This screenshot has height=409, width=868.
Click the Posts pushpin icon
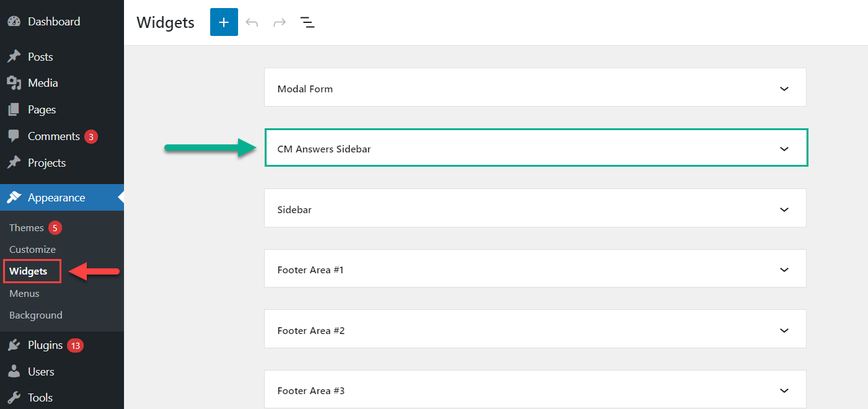pos(14,57)
